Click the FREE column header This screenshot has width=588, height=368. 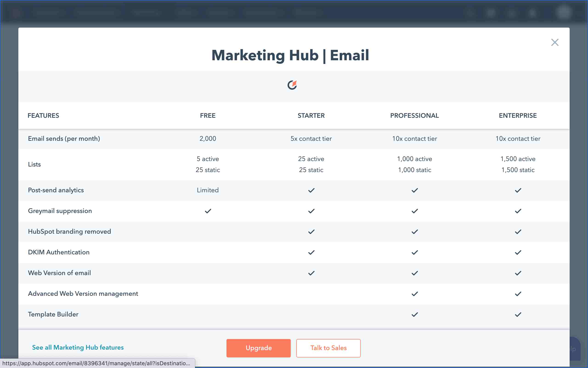point(208,115)
